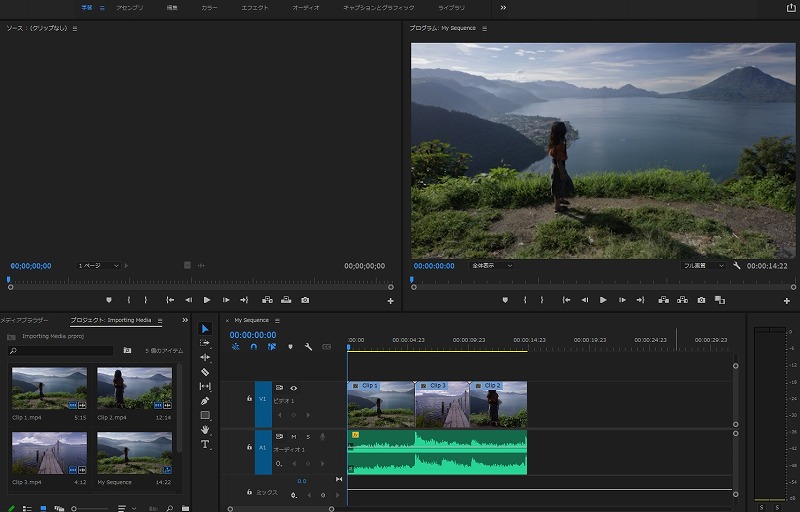Expand workspace overflow chevrons at top
This screenshot has width=800, height=512.
tap(503, 8)
